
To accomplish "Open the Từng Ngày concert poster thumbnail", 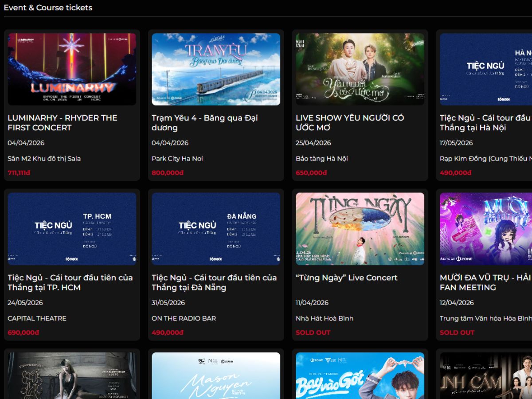I will click(x=360, y=229).
